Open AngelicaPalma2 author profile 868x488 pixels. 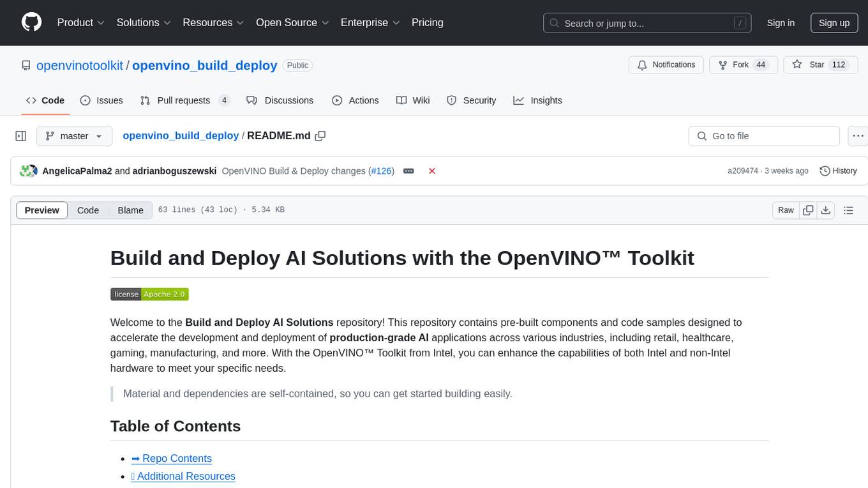point(77,171)
